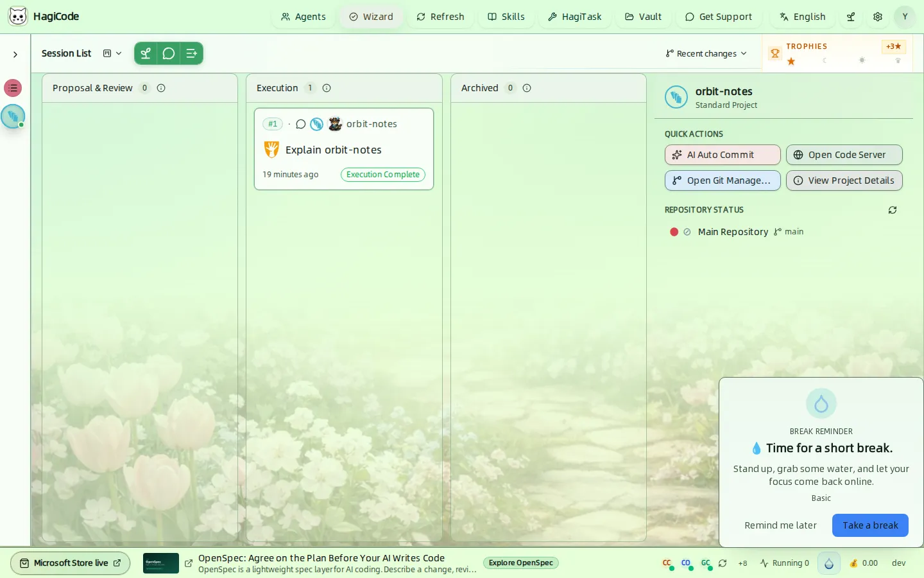Screen dimensions: 924x578
Task: Open the Recent changes dropdown
Action: point(706,53)
